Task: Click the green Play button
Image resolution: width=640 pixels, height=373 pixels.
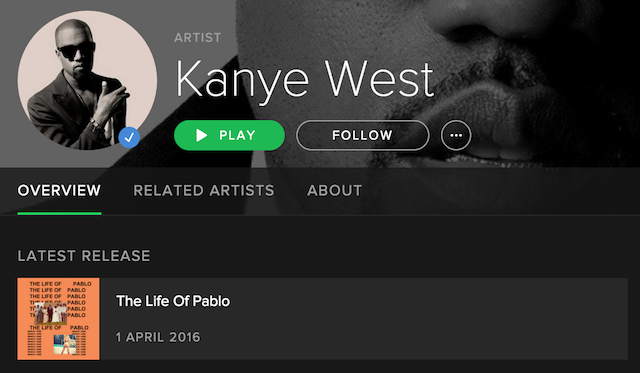Action: [x=229, y=135]
